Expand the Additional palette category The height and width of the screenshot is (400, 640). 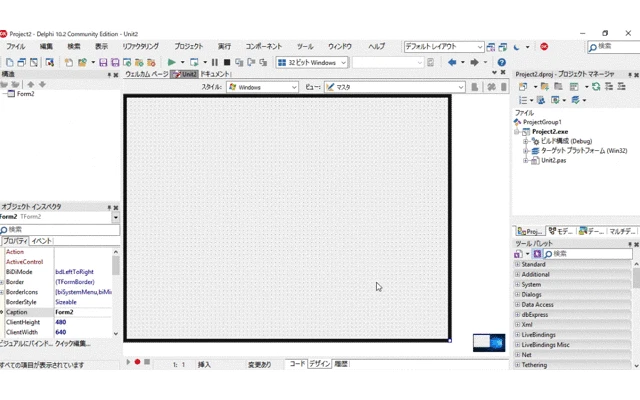coord(518,275)
